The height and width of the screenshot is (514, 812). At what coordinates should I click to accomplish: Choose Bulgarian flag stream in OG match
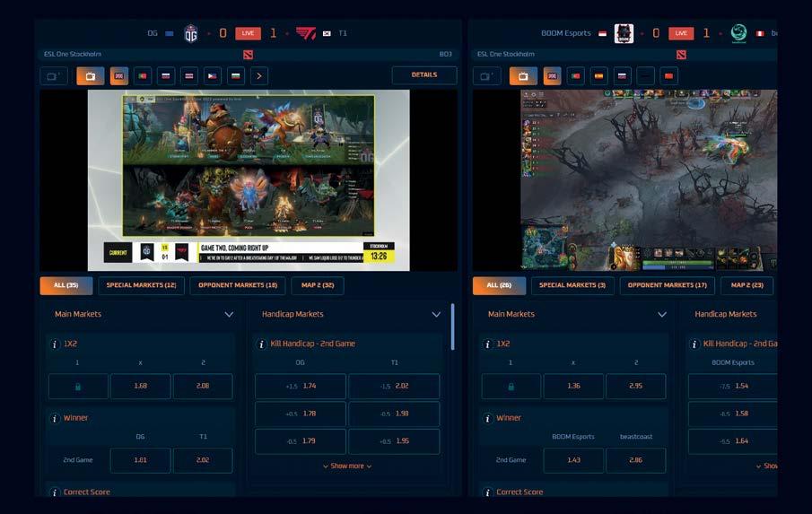click(x=236, y=76)
